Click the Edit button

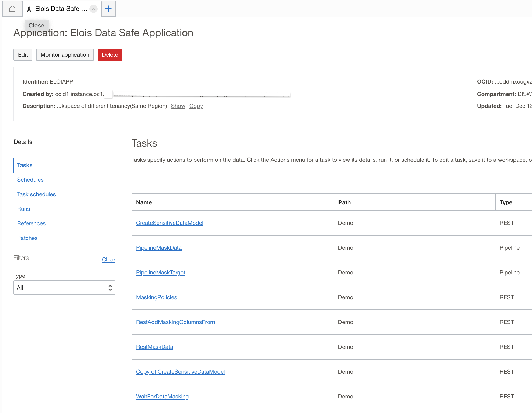(23, 55)
